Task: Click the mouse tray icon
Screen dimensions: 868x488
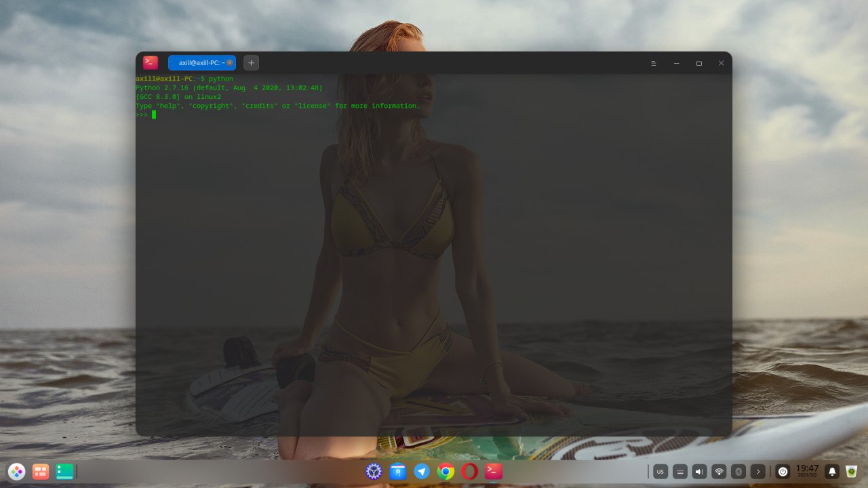Action: (739, 472)
